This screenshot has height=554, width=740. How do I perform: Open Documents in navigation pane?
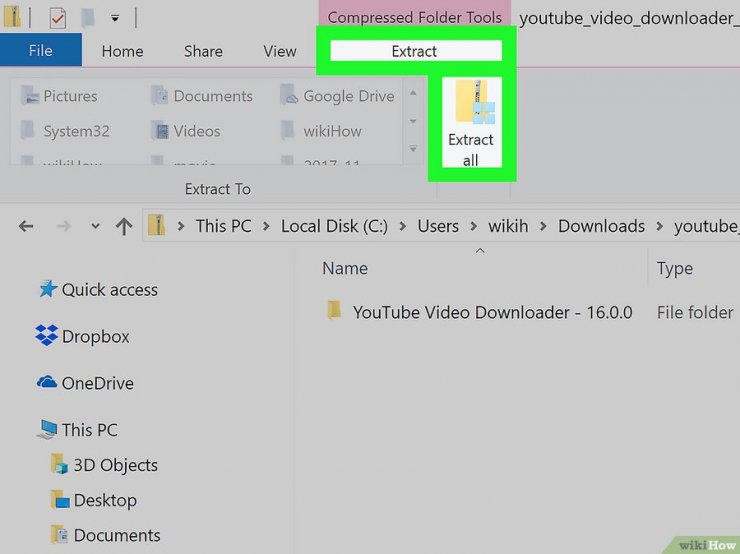pyautogui.click(x=117, y=535)
